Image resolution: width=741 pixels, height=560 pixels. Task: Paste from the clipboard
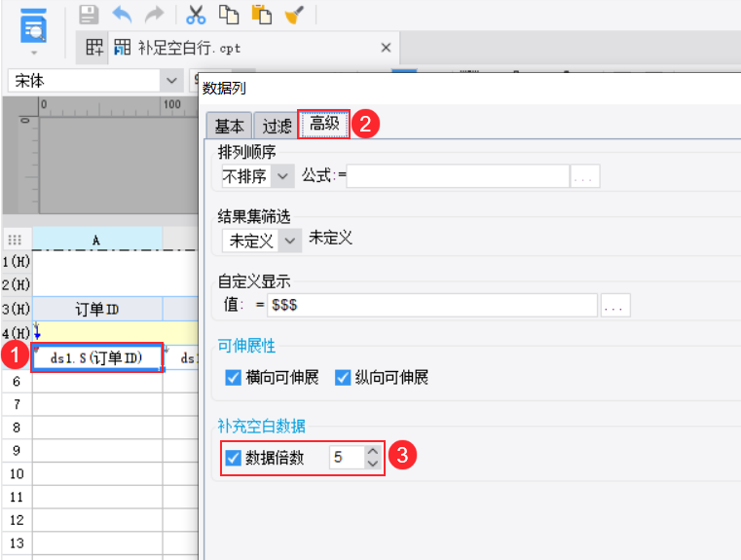click(261, 15)
